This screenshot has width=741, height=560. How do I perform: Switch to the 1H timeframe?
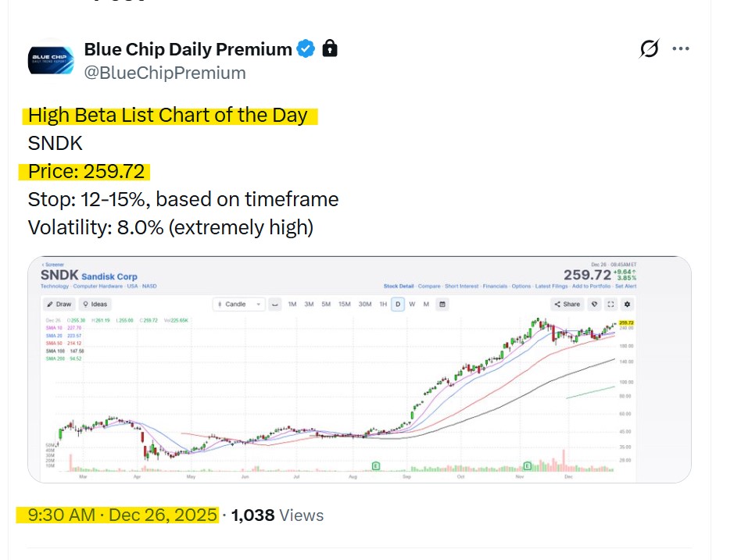[383, 304]
